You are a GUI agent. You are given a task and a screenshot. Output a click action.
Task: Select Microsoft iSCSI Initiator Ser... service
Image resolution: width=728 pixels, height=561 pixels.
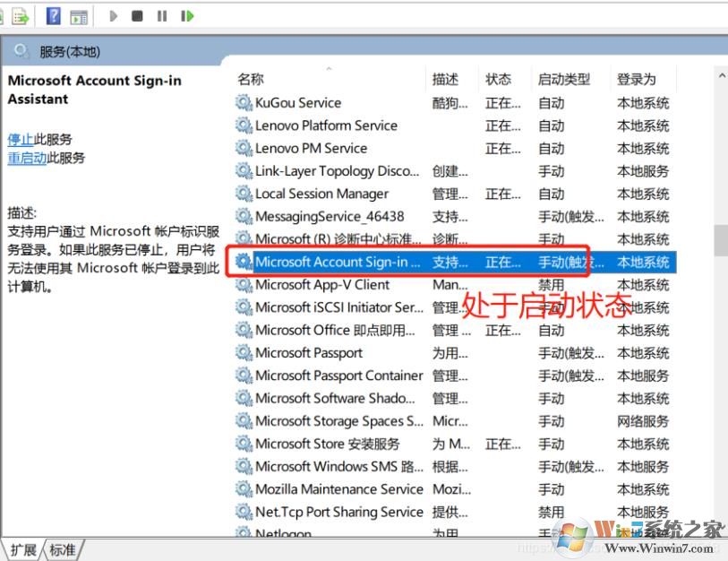[x=339, y=307]
